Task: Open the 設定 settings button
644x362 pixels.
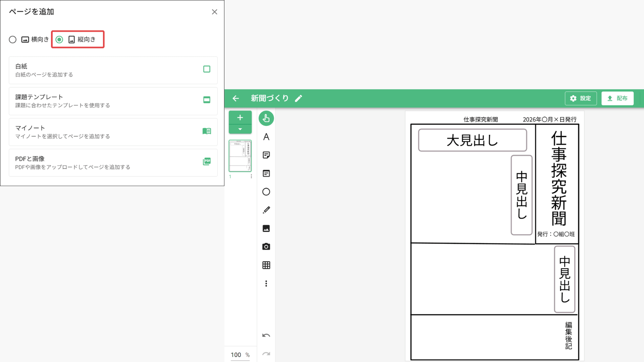Action: [581, 98]
